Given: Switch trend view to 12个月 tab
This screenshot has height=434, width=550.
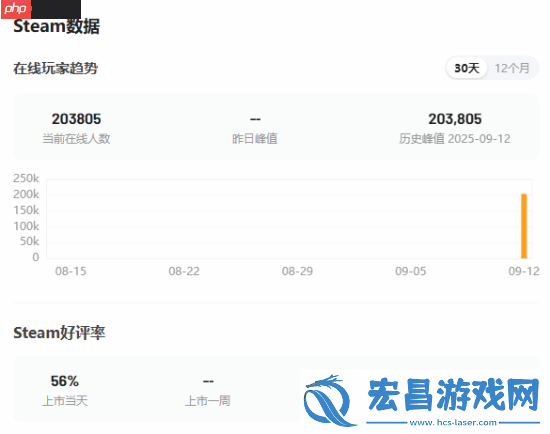Looking at the screenshot, I should (512, 68).
